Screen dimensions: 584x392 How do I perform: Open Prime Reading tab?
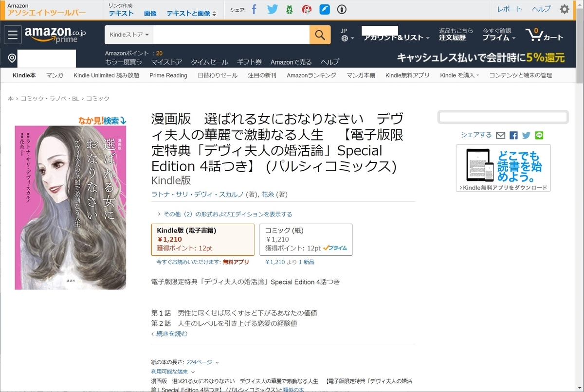(x=168, y=75)
